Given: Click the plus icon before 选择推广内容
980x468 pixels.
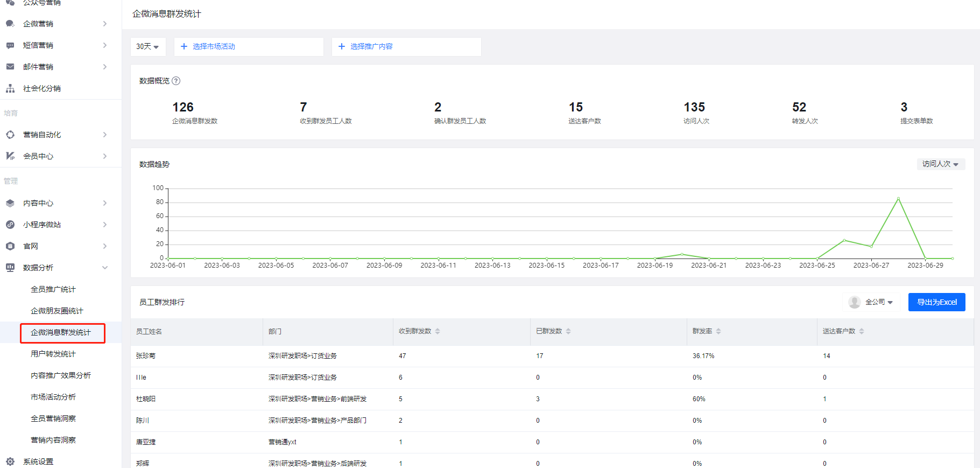Looking at the screenshot, I should pyautogui.click(x=341, y=46).
